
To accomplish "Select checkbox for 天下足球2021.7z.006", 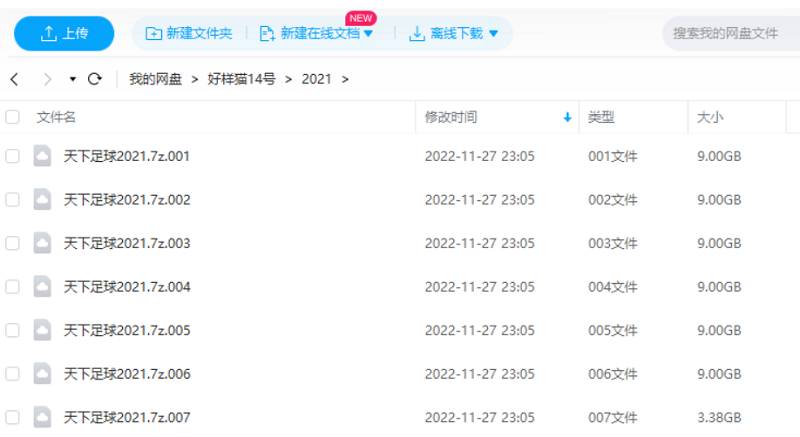I will pos(13,374).
